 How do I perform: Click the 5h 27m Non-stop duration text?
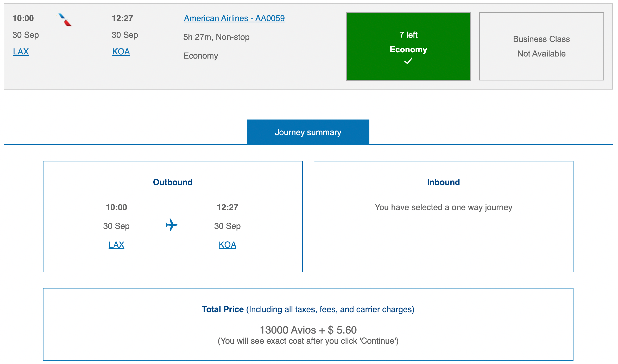click(216, 37)
